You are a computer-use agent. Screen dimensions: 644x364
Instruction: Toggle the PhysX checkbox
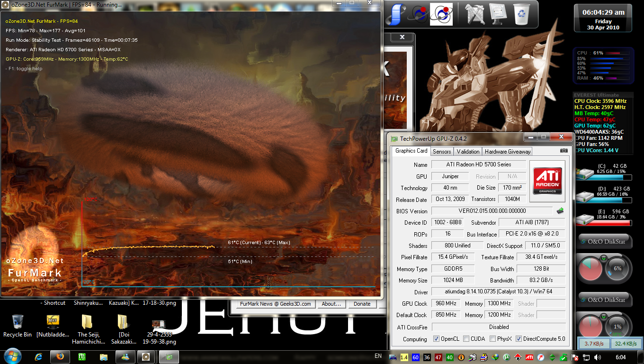pos(493,339)
